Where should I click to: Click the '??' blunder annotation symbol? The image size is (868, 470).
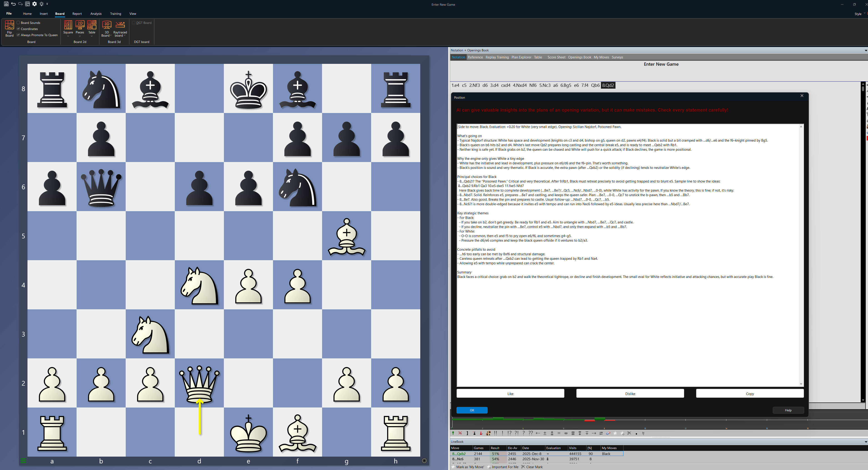pos(531,433)
